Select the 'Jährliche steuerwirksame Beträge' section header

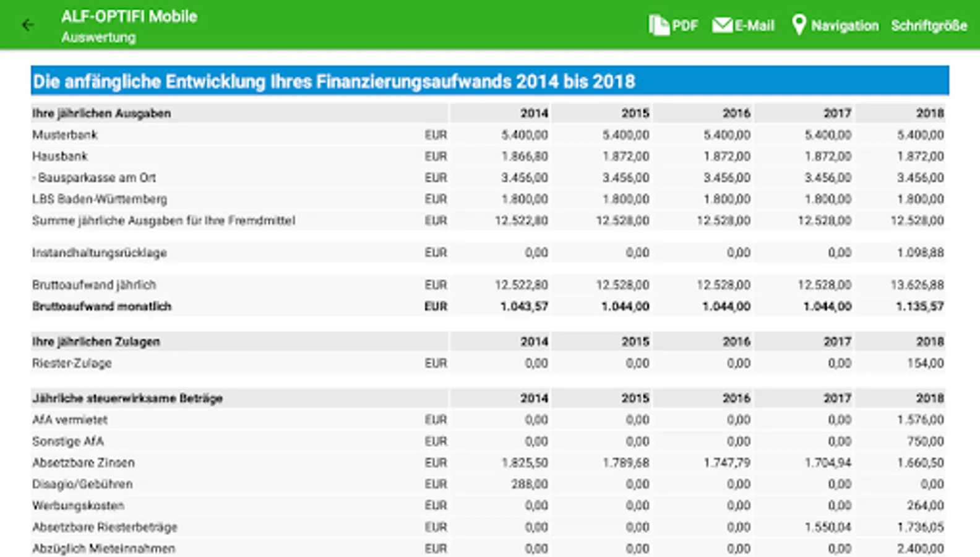127,399
